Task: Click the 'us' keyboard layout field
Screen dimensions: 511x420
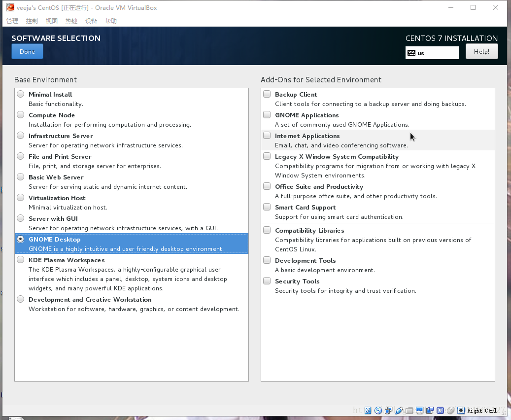Action: coord(432,53)
